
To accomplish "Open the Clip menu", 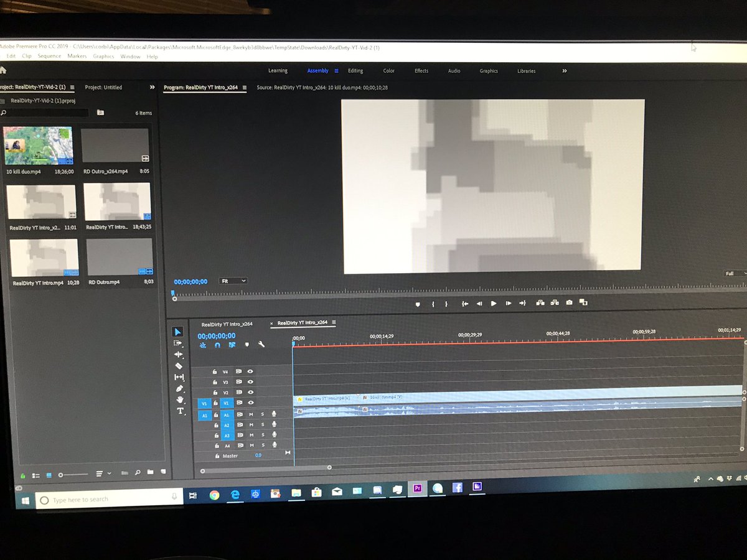I will point(27,56).
